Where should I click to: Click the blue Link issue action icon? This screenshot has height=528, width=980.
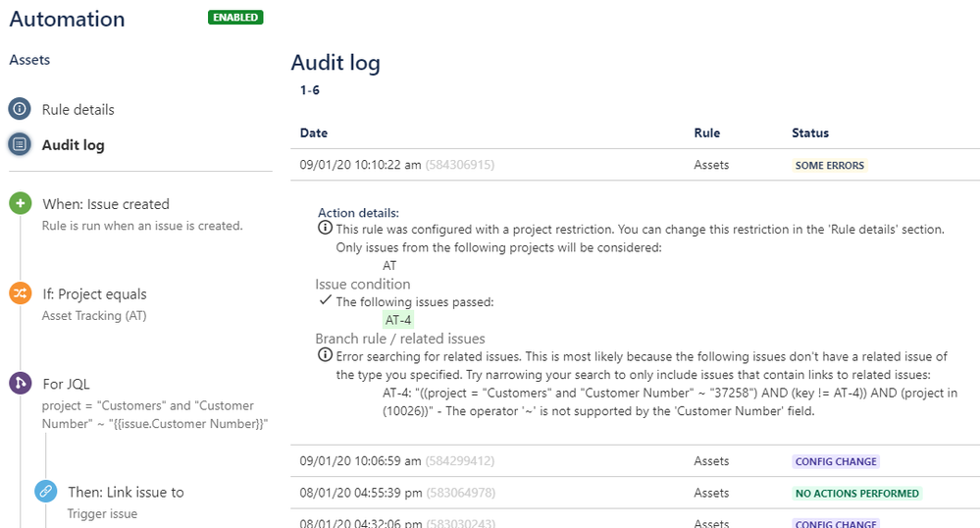46,492
